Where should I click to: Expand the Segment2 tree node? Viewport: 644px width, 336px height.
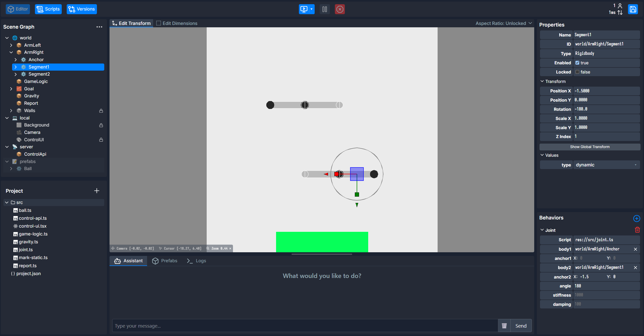[15, 74]
